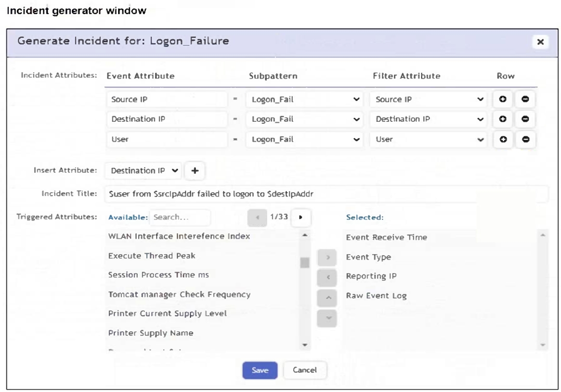Add a row after the Source IP row
The height and width of the screenshot is (392, 561).
pos(502,99)
